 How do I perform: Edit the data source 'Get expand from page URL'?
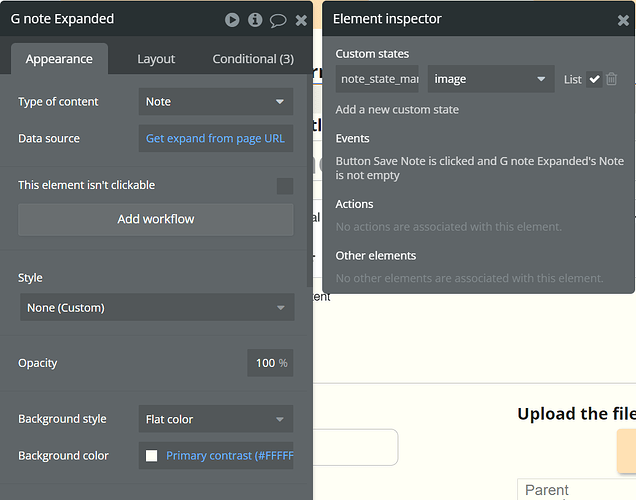click(x=216, y=138)
